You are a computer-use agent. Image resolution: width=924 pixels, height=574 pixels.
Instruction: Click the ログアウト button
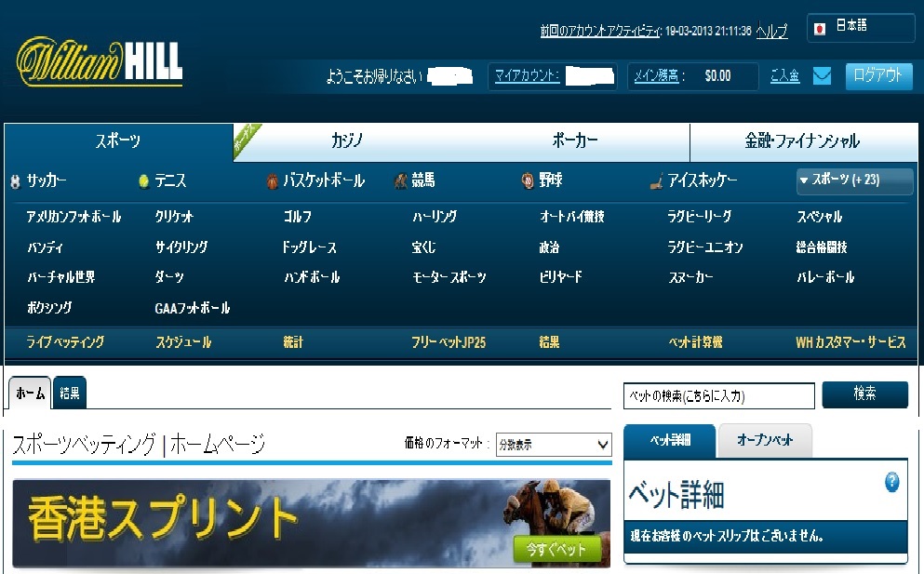pos(878,76)
